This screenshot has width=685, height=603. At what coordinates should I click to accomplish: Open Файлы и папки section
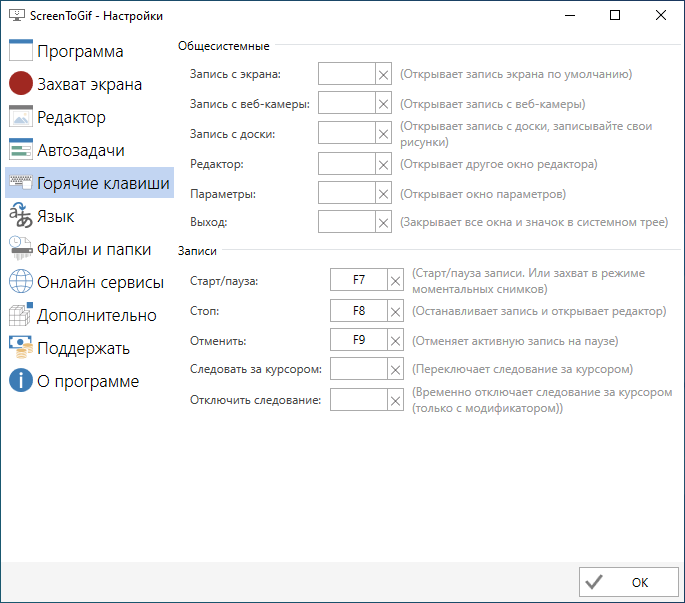point(89,248)
